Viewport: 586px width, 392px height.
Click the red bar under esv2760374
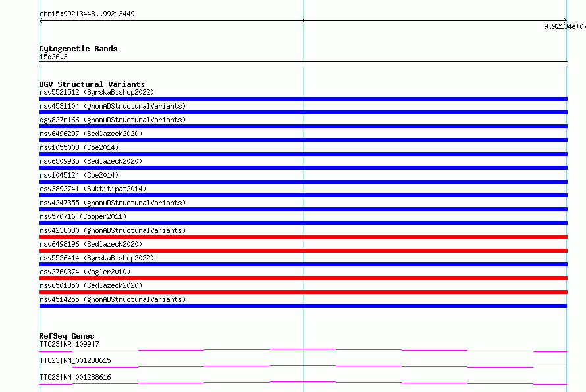coord(303,278)
